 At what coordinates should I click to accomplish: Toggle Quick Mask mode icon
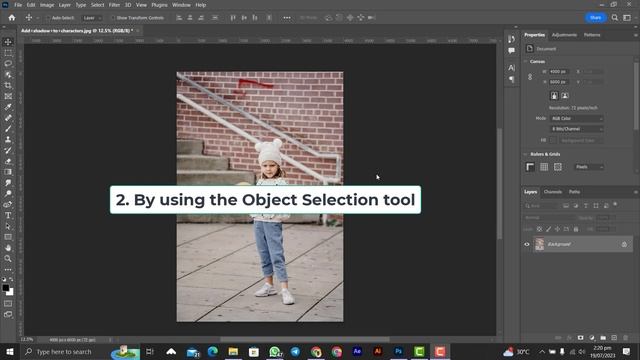click(x=8, y=304)
